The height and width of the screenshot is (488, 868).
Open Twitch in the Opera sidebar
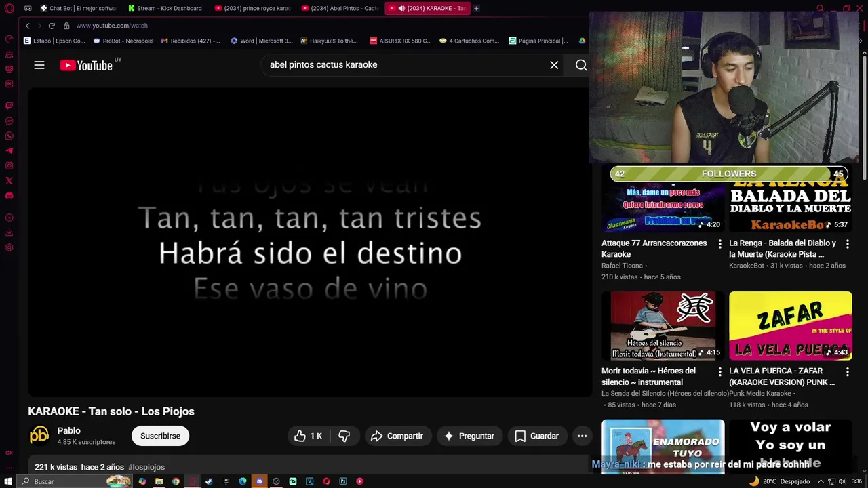(x=9, y=106)
